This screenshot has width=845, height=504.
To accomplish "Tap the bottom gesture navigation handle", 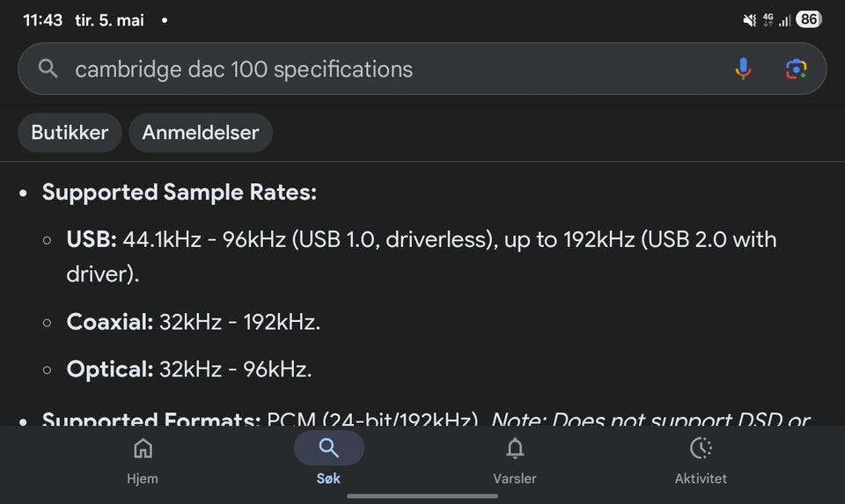I will pos(422,496).
